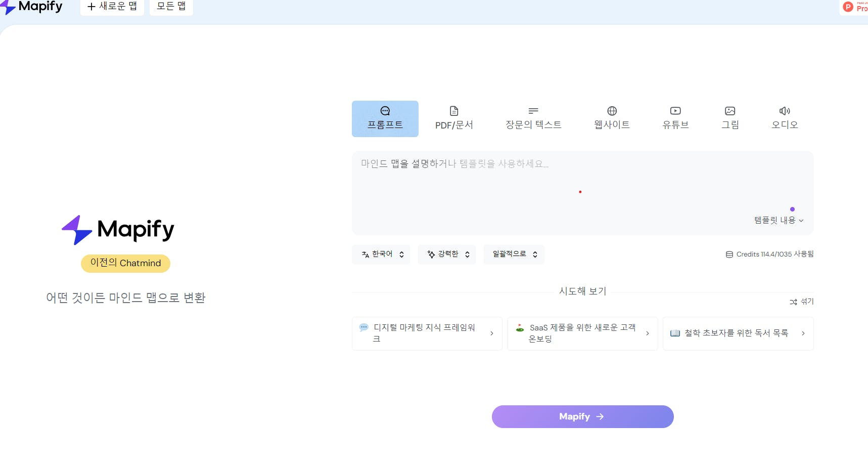Click the Mapify logo in top bar
868x464 pixels.
click(x=31, y=7)
